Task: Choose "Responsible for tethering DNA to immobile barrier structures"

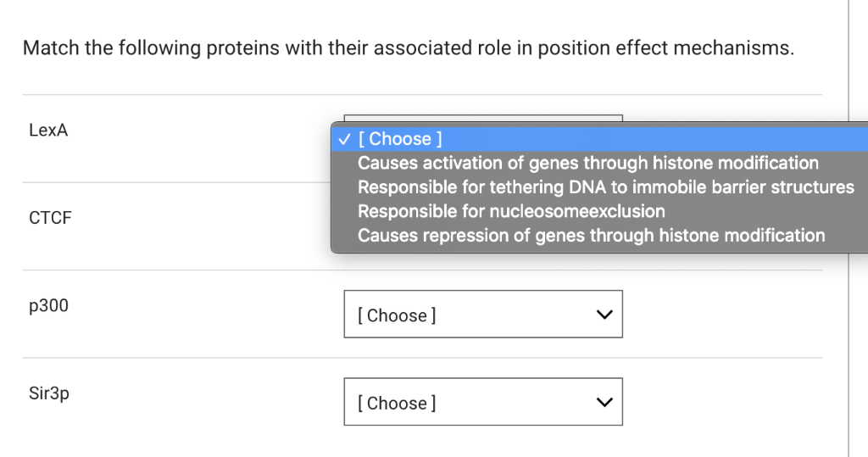Action: coord(605,187)
